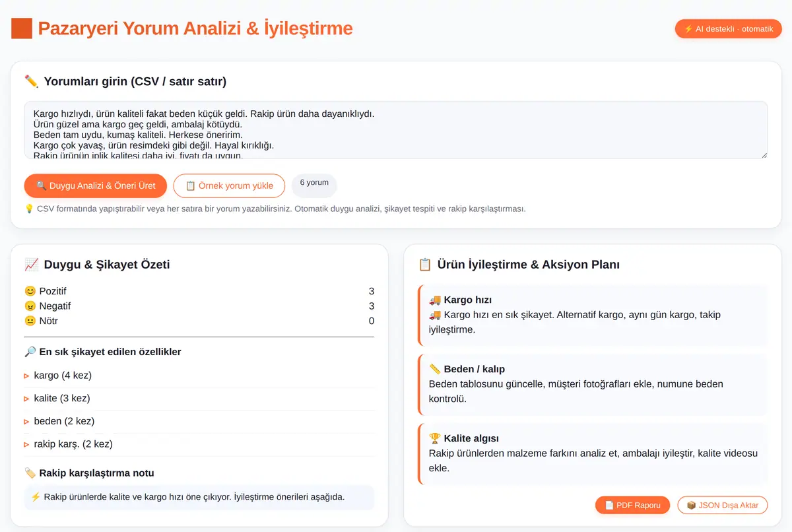This screenshot has width=792, height=532.
Task: Click the triangle marker before kargo
Action: tap(27, 376)
